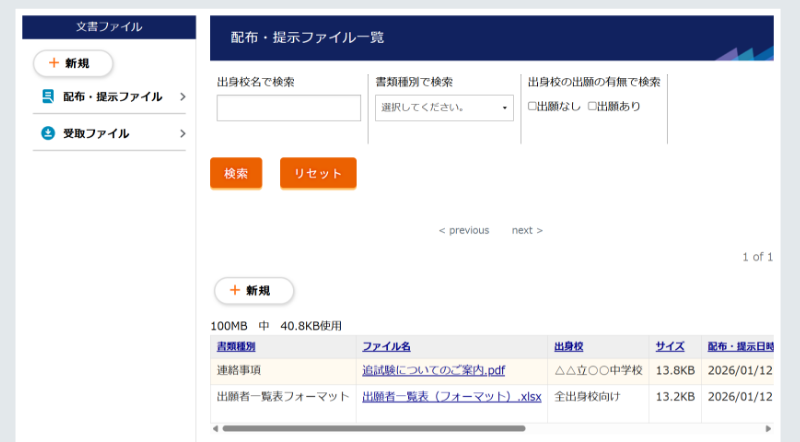Open the 書類種別 selection dropdown
Viewport: 800px width, 442px height.
point(444,108)
